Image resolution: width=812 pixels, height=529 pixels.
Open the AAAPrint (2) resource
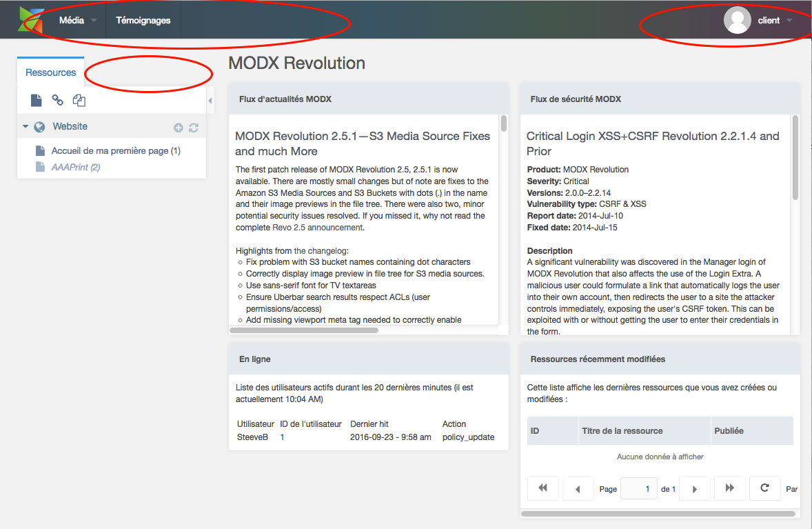tap(76, 167)
